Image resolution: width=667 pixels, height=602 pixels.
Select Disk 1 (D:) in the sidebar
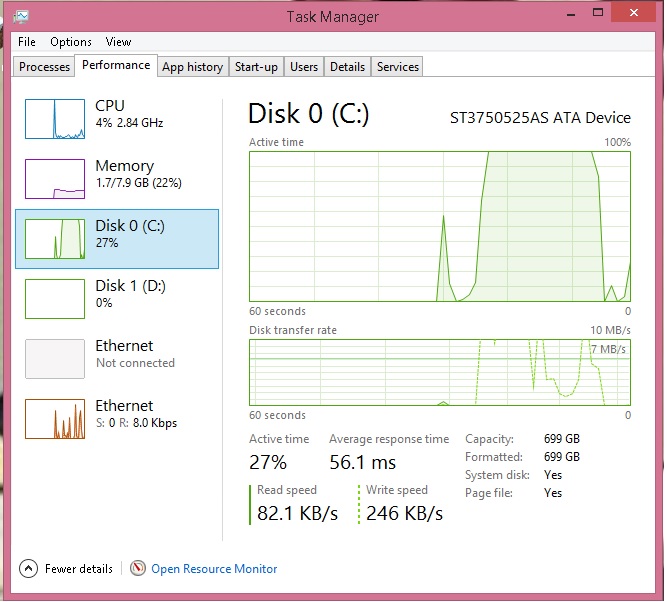click(x=117, y=299)
